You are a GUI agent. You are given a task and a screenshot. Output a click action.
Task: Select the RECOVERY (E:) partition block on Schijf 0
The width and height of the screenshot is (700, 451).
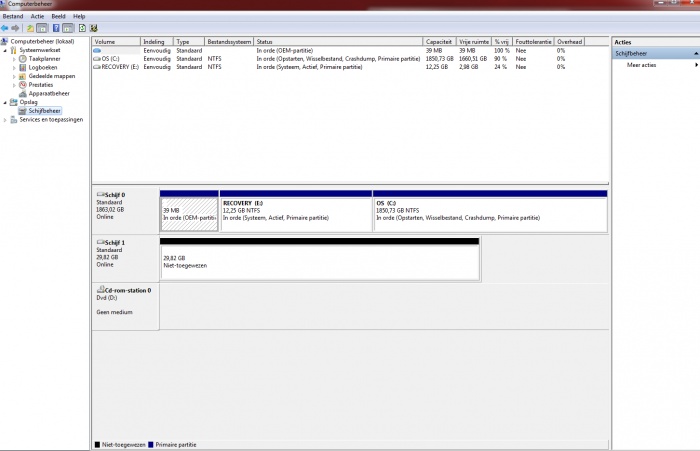(x=296, y=214)
